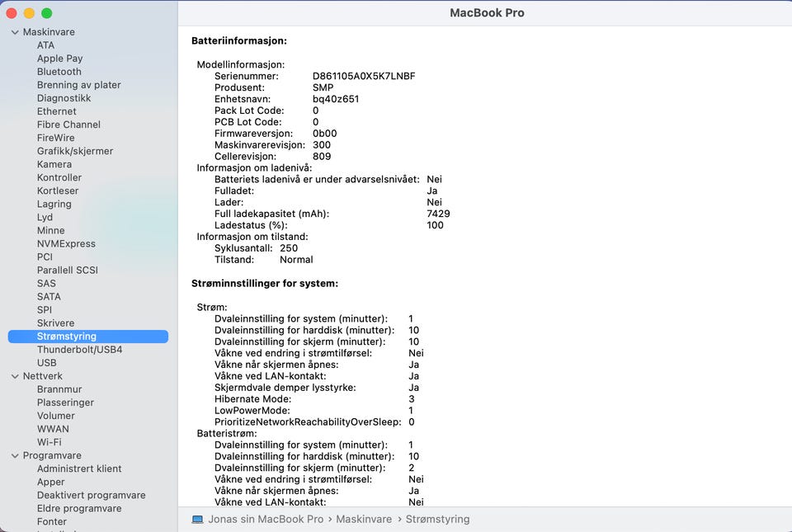Click the Hibernate Mode row
The width and height of the screenshot is (792, 532).
coord(314,399)
